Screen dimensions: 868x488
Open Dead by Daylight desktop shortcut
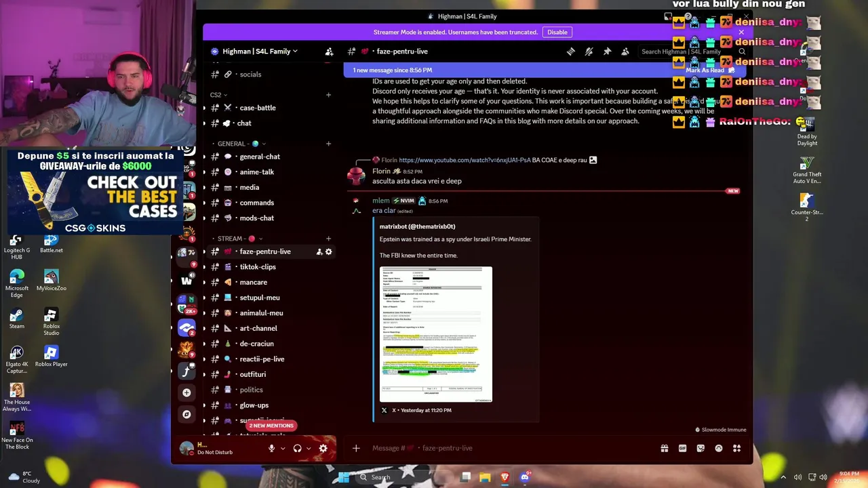[x=807, y=132]
